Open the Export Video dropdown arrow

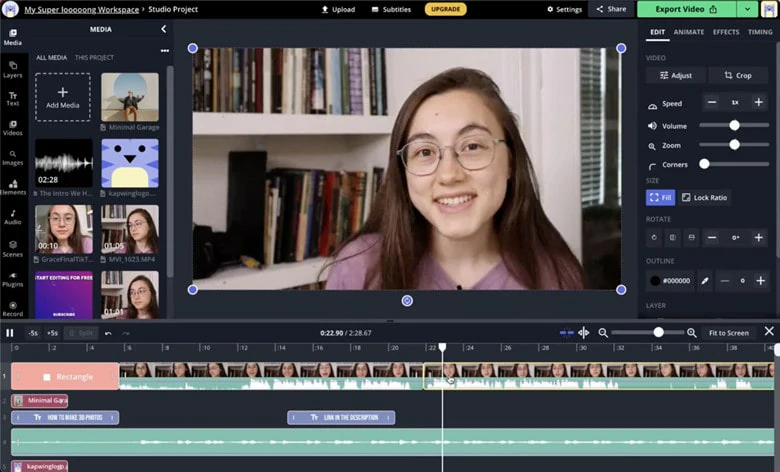[747, 9]
